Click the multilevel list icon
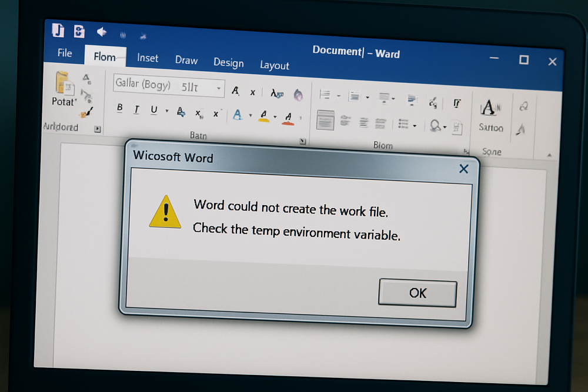Screen dimensions: 588x392 pos(385,98)
